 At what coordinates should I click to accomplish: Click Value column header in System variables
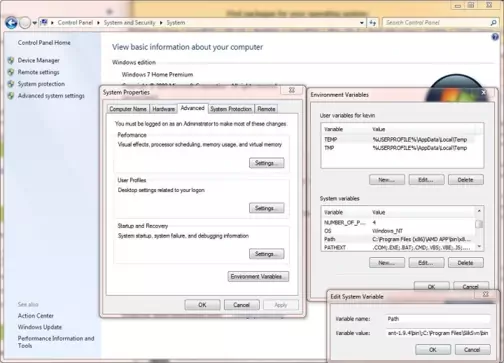pos(423,212)
